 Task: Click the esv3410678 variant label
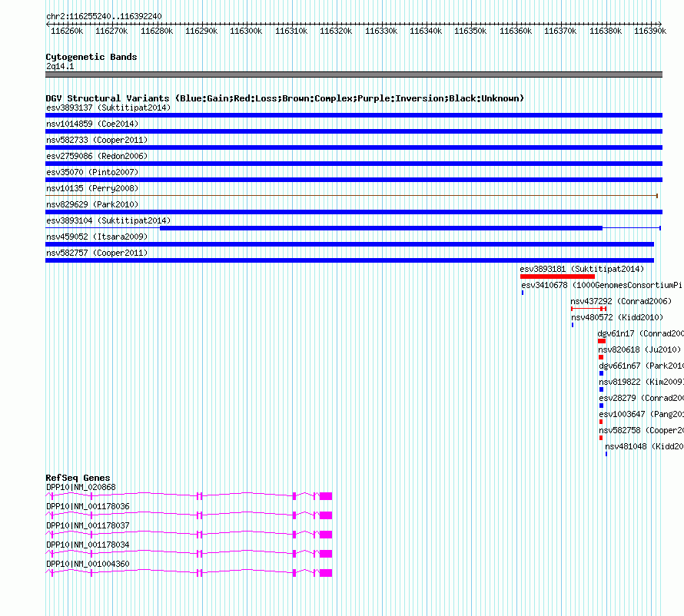point(602,285)
